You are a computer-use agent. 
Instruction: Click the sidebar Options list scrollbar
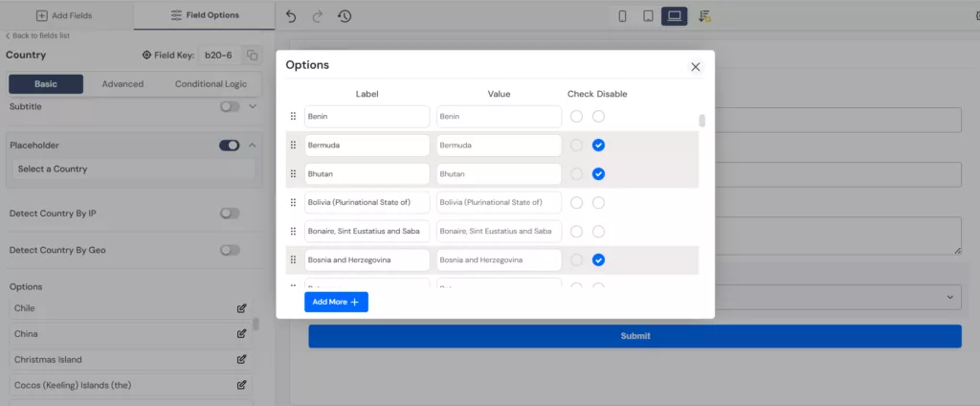pos(256,324)
